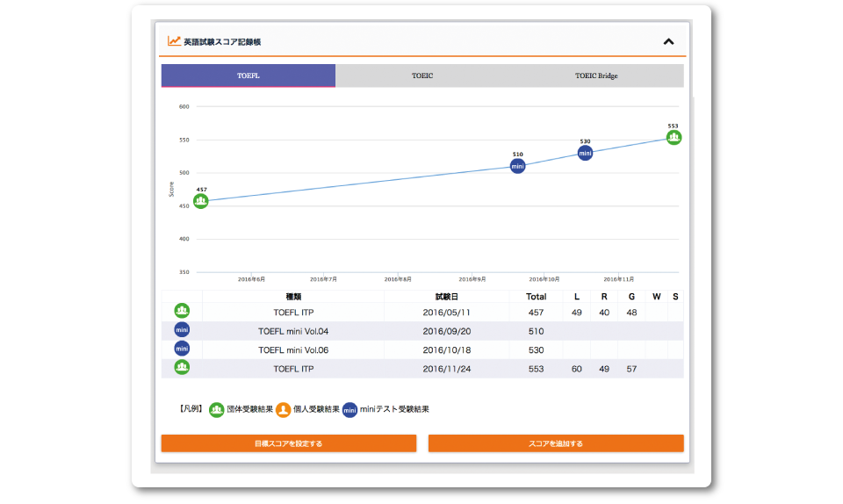Click the S column header
This screenshot has height=504, width=843.
click(x=676, y=297)
